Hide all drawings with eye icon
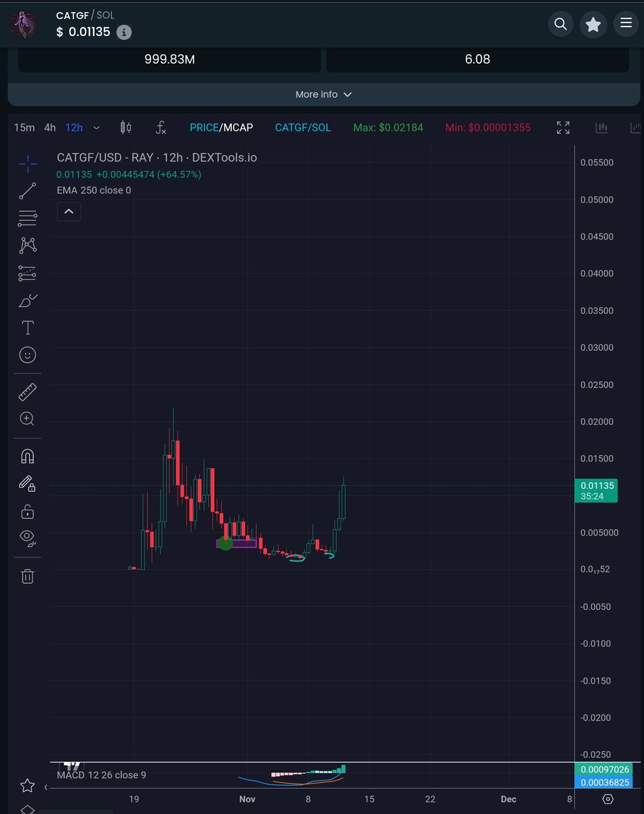The height and width of the screenshot is (814, 644). [28, 538]
